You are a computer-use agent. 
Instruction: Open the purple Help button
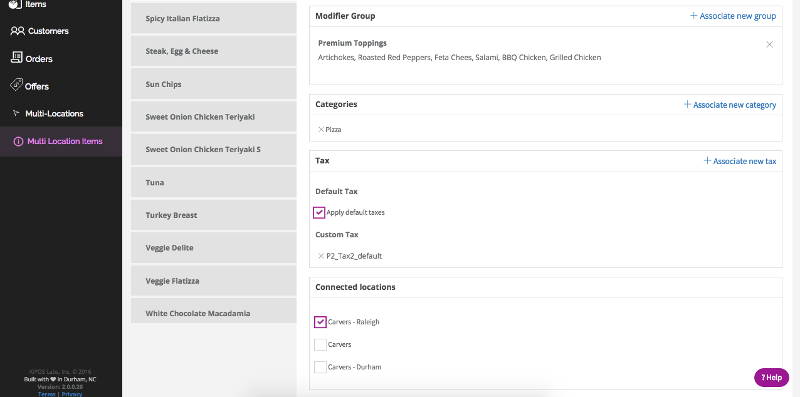tap(771, 378)
